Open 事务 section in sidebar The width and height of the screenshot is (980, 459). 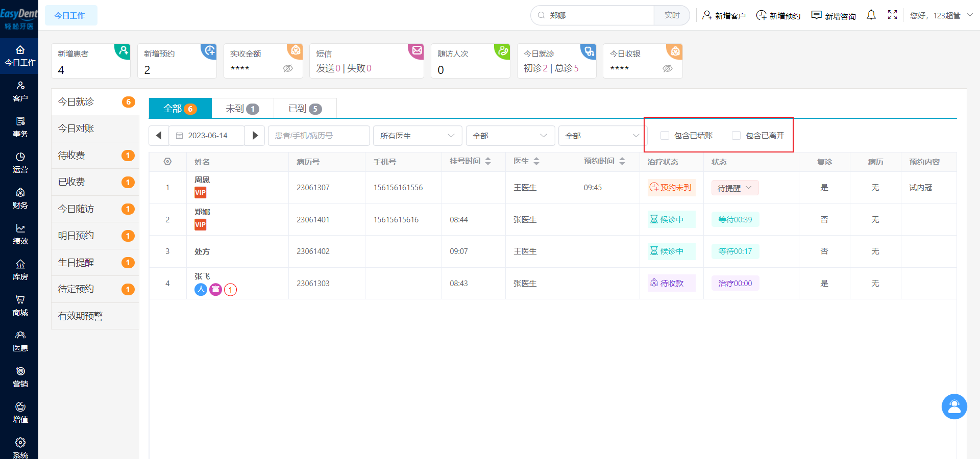click(20, 127)
